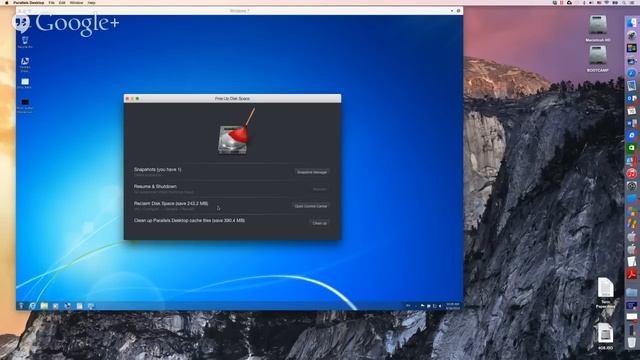
Task: Click the Open Control Center button
Action: pos(311,206)
